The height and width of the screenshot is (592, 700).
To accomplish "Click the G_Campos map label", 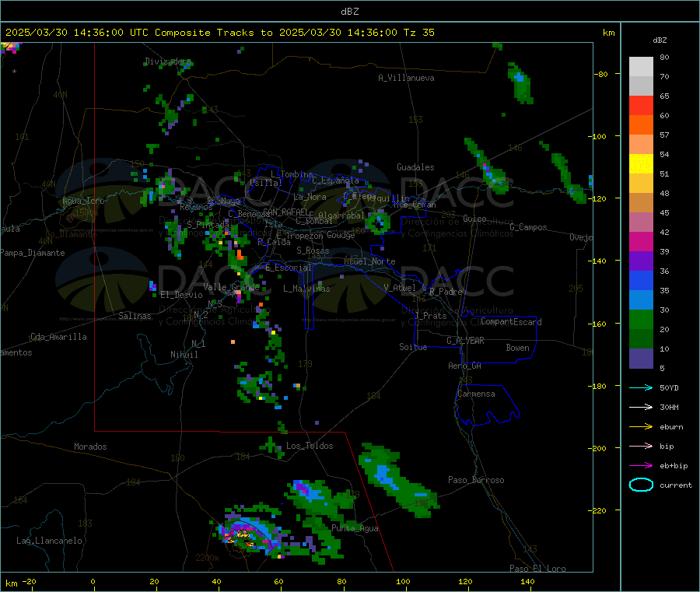I will (528, 227).
